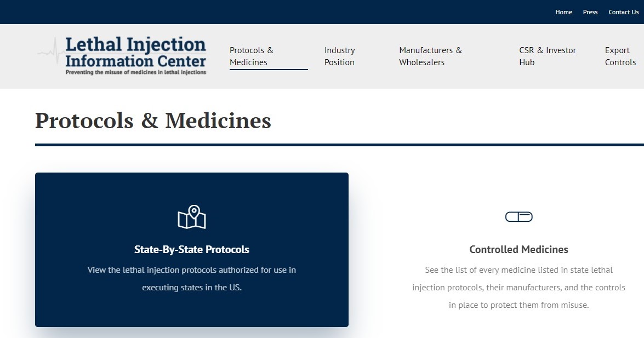Select the capsule icon above Controlled Medicines
Screen dimensions: 644x338
[518, 216]
